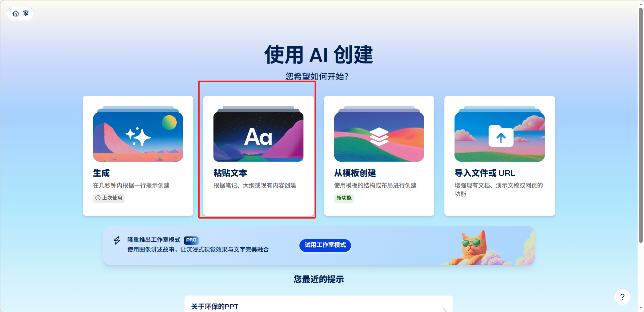644x312 pixels.
Task: Click the upload folder icon on the import card
Action: tap(501, 136)
